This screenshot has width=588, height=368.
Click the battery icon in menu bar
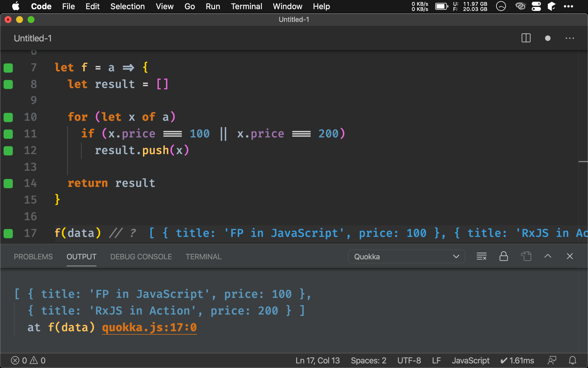(442, 6)
